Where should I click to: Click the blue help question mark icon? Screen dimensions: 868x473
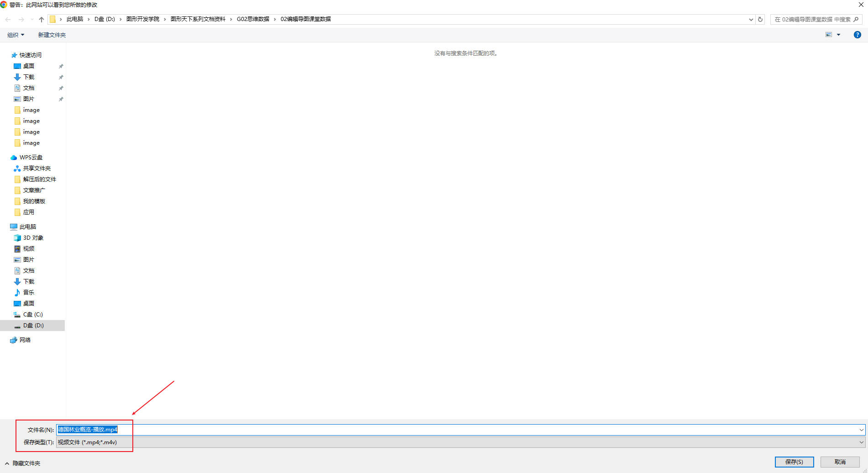click(858, 35)
